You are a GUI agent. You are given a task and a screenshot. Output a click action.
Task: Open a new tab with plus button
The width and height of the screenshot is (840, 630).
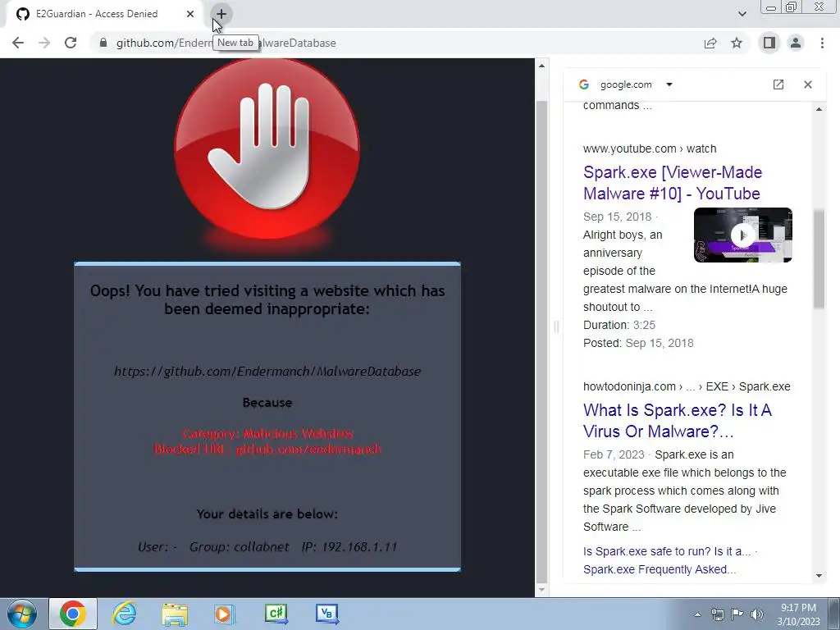pyautogui.click(x=221, y=14)
